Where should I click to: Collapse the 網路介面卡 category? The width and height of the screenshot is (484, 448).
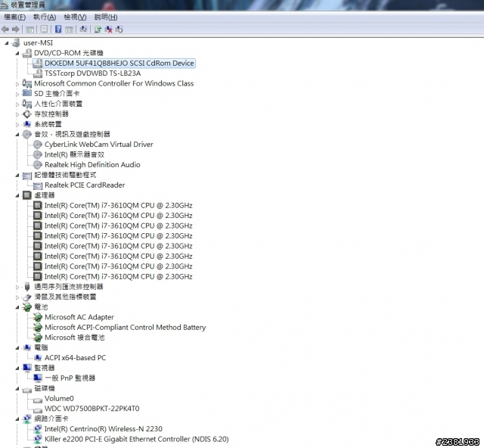[17, 419]
